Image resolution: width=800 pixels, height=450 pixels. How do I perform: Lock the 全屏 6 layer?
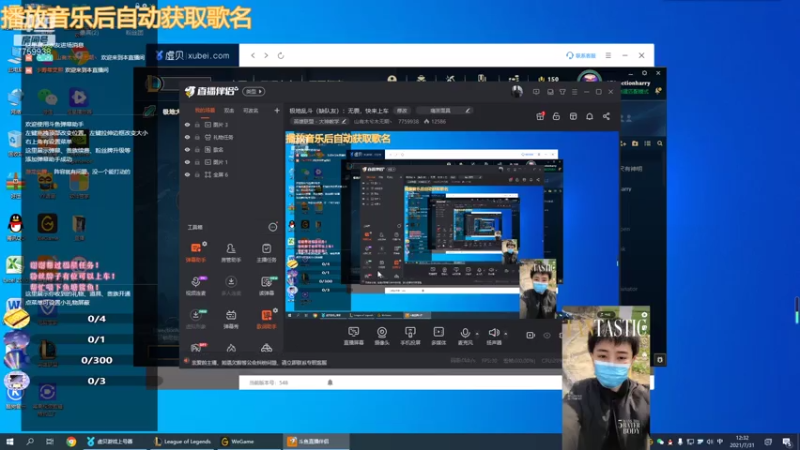[197, 174]
